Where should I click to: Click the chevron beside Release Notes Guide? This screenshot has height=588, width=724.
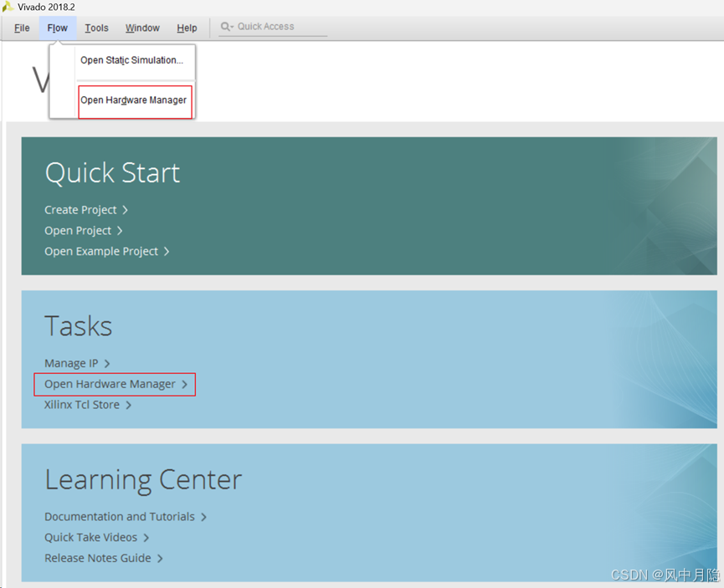pyautogui.click(x=160, y=559)
